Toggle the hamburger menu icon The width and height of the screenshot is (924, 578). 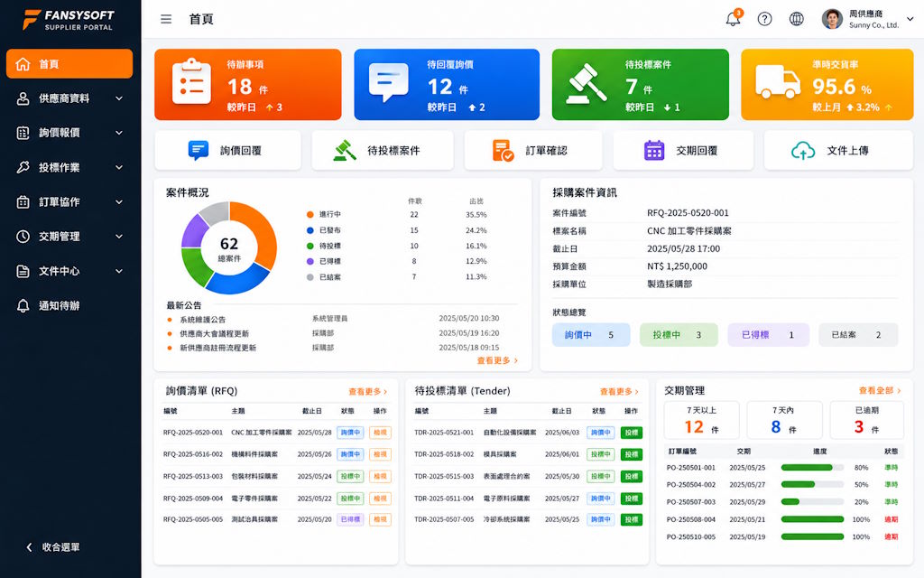[166, 19]
